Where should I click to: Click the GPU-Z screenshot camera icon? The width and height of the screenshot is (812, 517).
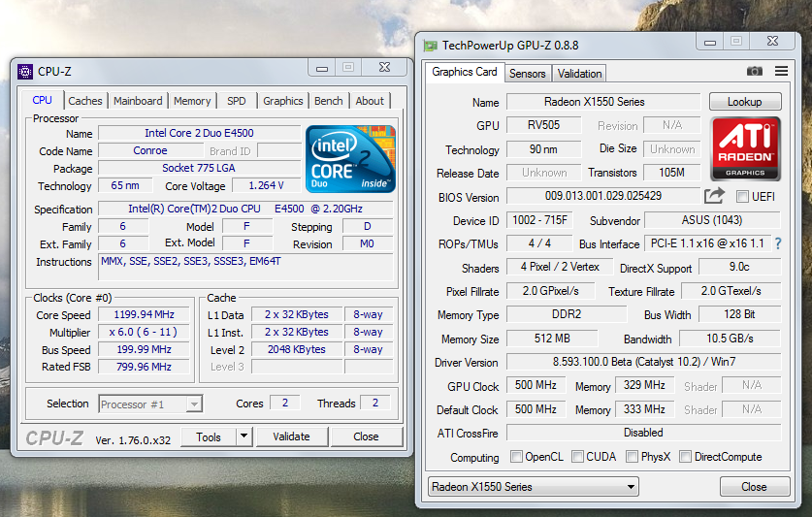click(755, 72)
